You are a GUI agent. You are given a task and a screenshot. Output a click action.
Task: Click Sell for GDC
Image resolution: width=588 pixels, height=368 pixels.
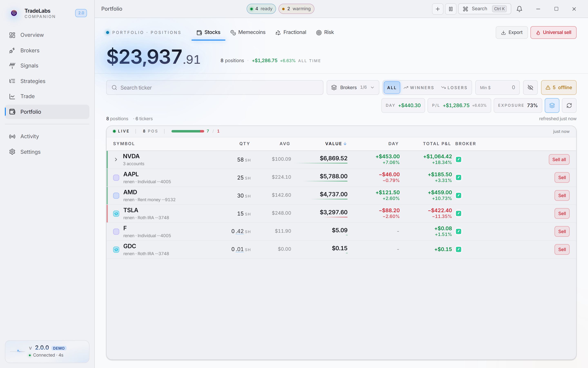point(562,250)
